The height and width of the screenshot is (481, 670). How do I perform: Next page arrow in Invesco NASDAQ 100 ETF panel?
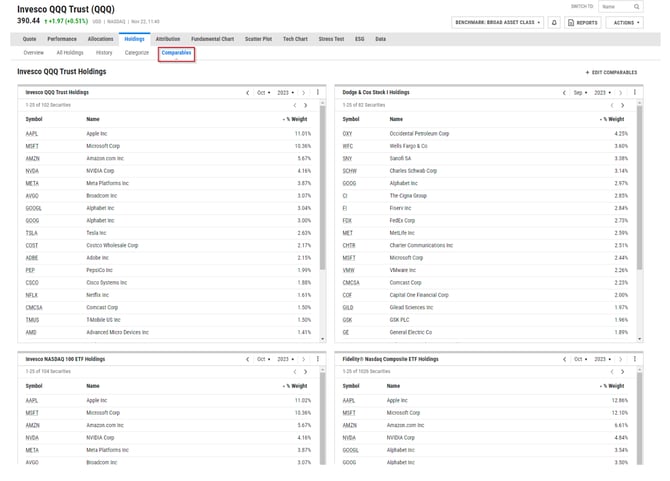coord(305,372)
